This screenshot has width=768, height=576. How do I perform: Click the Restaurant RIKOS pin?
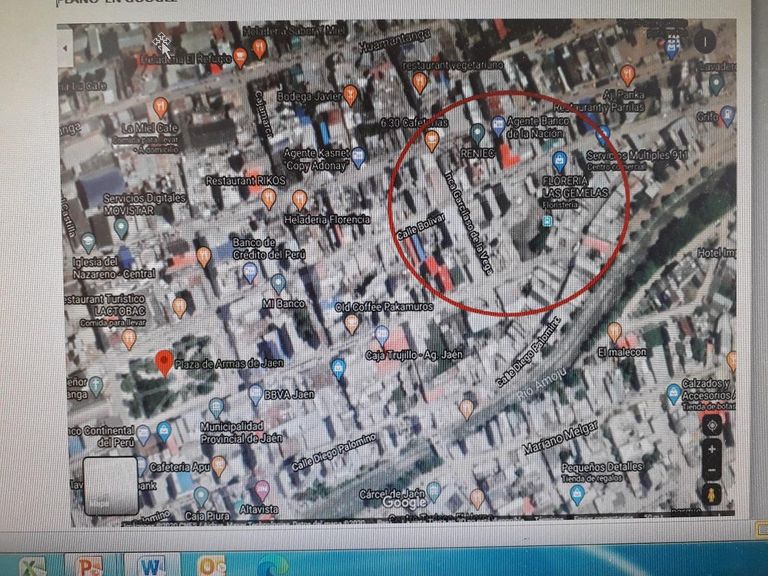(x=269, y=198)
